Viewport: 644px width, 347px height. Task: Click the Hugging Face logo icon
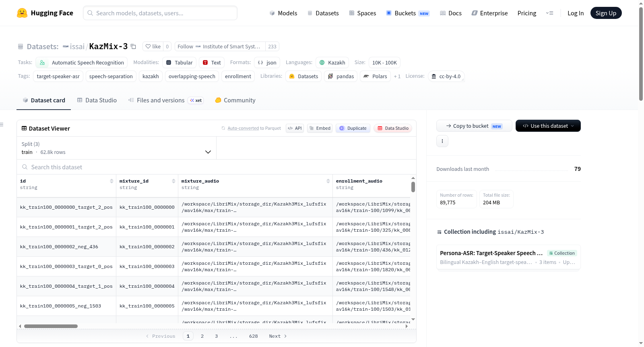[x=22, y=13]
